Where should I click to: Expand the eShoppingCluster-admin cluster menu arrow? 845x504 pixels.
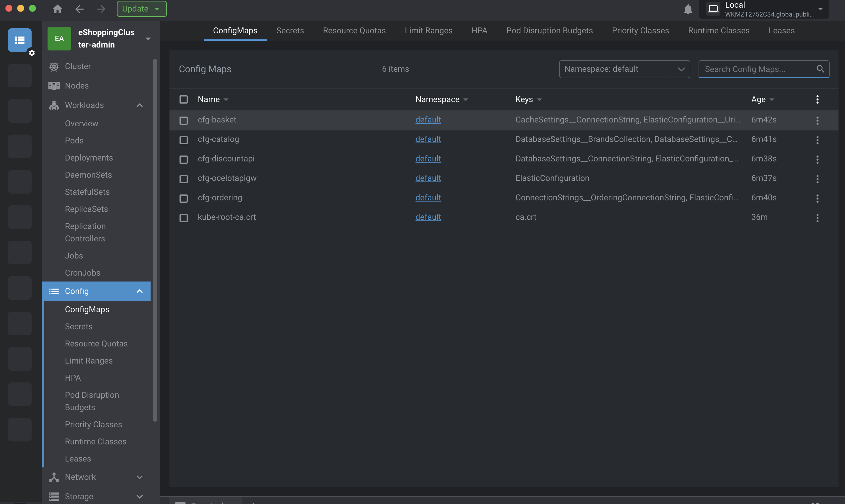pyautogui.click(x=148, y=39)
